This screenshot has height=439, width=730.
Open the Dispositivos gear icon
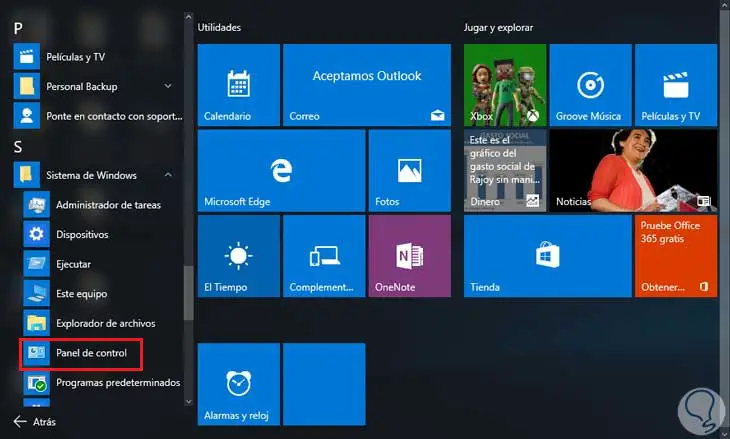point(36,234)
